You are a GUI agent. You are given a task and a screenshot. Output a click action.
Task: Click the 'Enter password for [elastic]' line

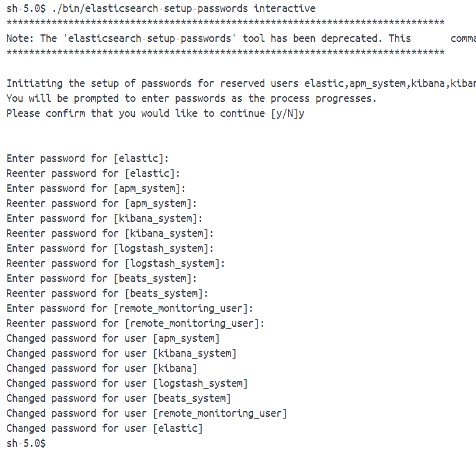click(87, 158)
